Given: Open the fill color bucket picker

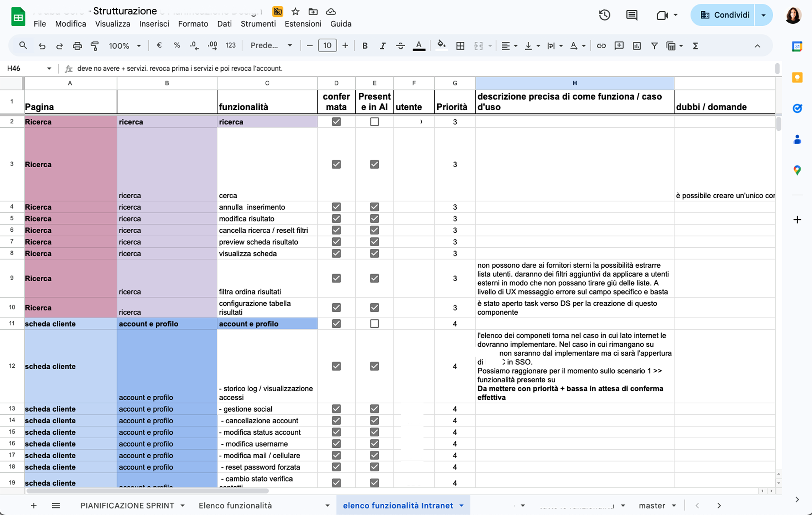Looking at the screenshot, I should click(441, 45).
